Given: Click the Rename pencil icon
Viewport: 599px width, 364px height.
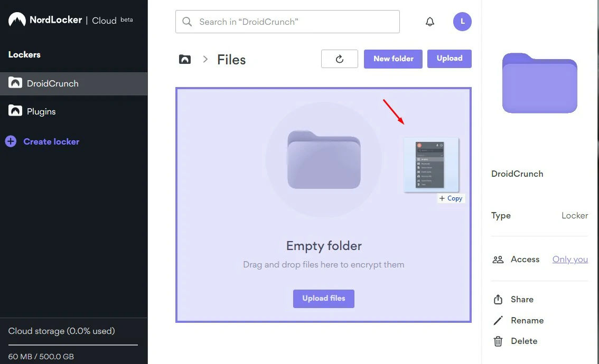Looking at the screenshot, I should click(x=498, y=321).
